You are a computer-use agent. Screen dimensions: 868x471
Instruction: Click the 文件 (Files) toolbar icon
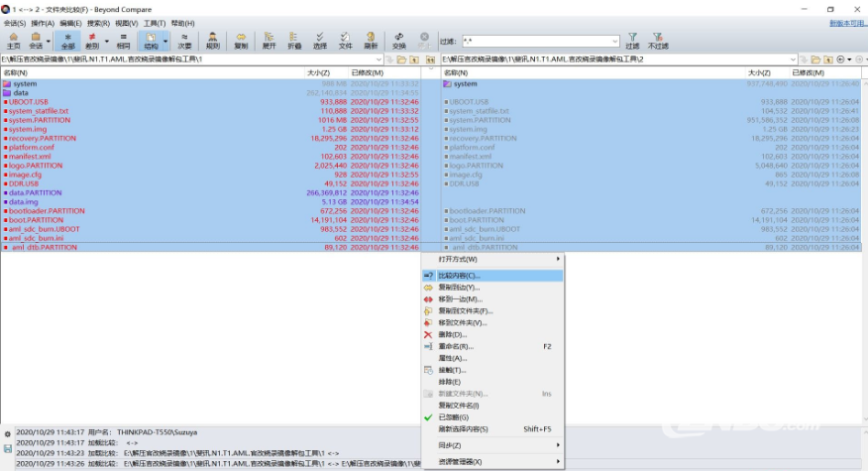(346, 41)
